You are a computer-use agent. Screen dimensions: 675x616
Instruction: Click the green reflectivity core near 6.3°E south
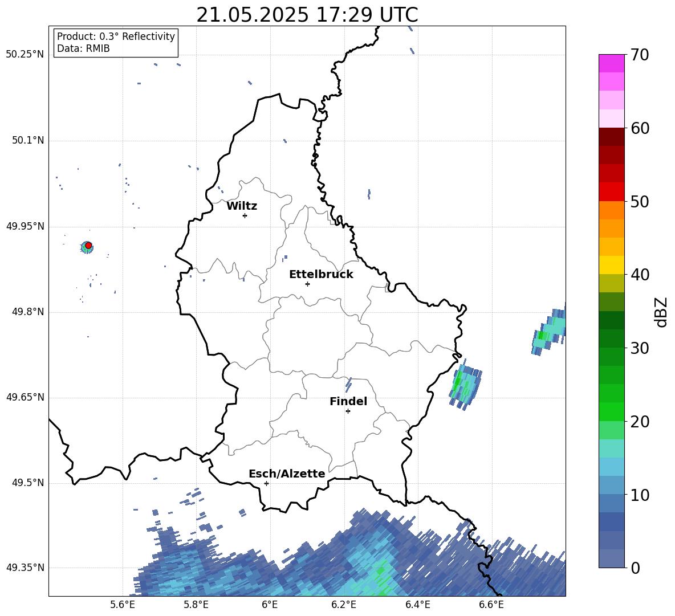[x=380, y=571]
